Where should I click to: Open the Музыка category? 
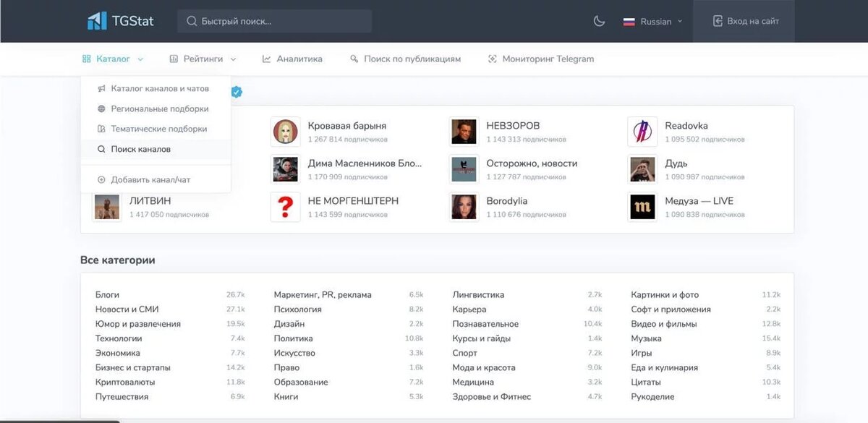[646, 338]
